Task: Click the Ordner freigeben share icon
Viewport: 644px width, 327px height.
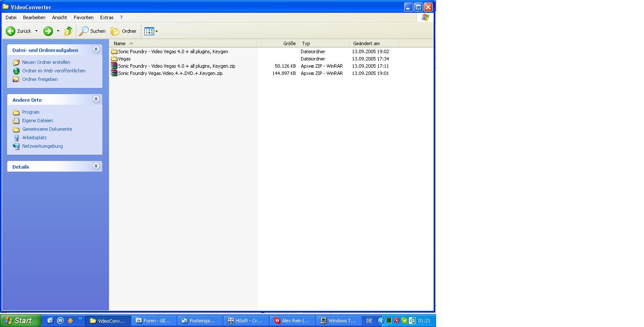Action: coord(16,79)
